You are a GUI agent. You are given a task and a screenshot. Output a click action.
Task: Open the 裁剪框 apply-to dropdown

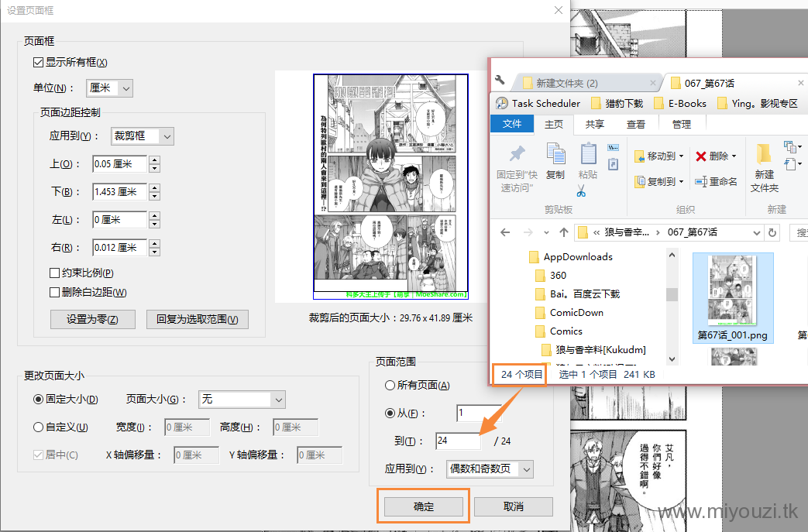point(143,136)
